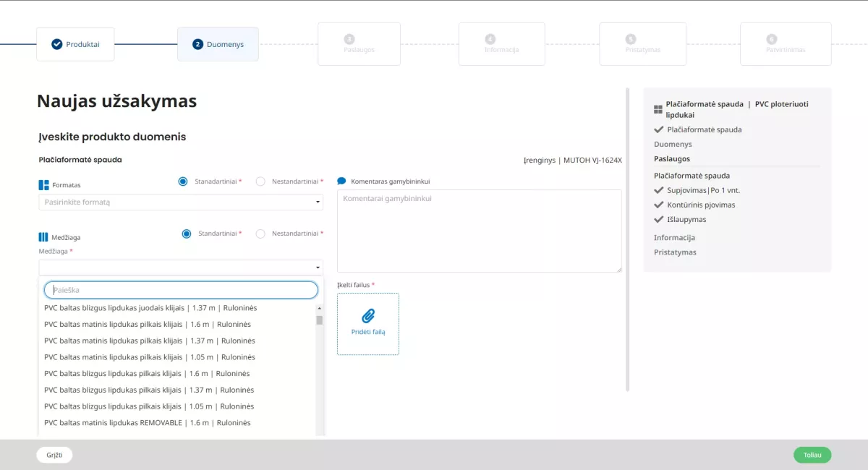Screen dimensions: 868x470
Task: Click the material list scrollbar thumb
Action: tap(319, 320)
